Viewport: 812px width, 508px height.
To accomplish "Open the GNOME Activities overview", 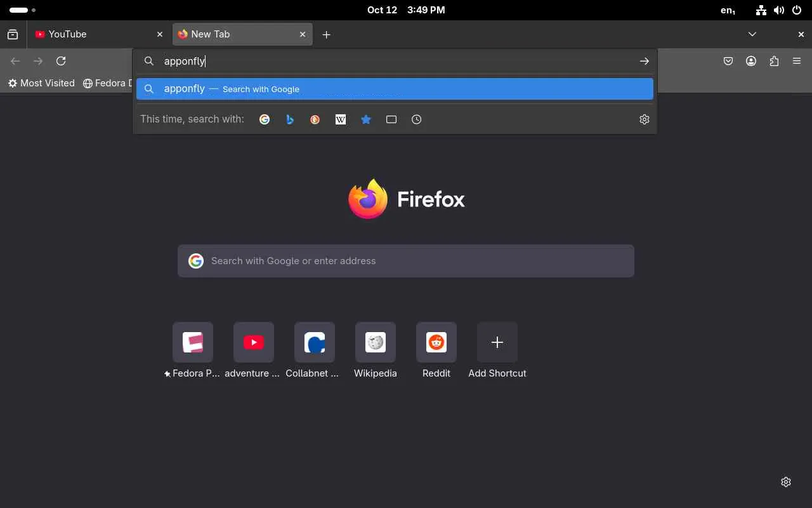I will [22, 10].
